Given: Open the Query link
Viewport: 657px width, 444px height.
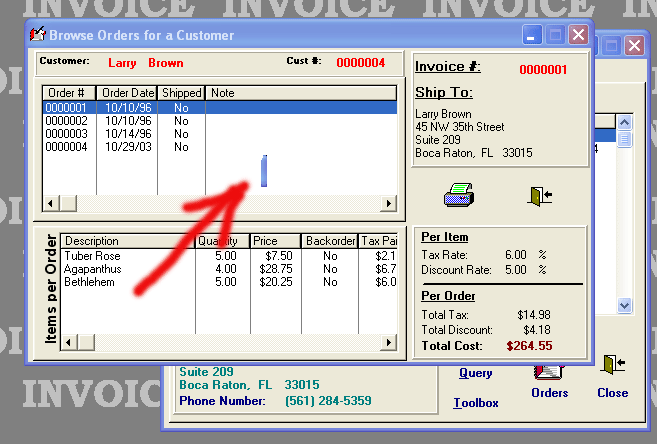Looking at the screenshot, I should click(x=476, y=373).
